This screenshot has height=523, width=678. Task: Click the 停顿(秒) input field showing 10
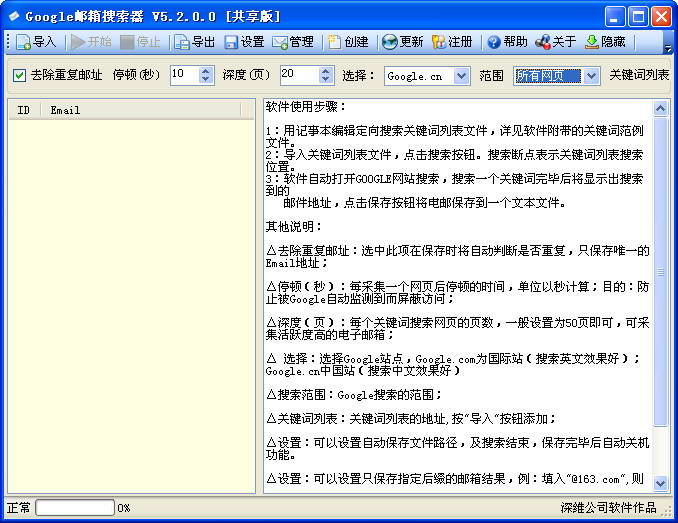pos(185,76)
